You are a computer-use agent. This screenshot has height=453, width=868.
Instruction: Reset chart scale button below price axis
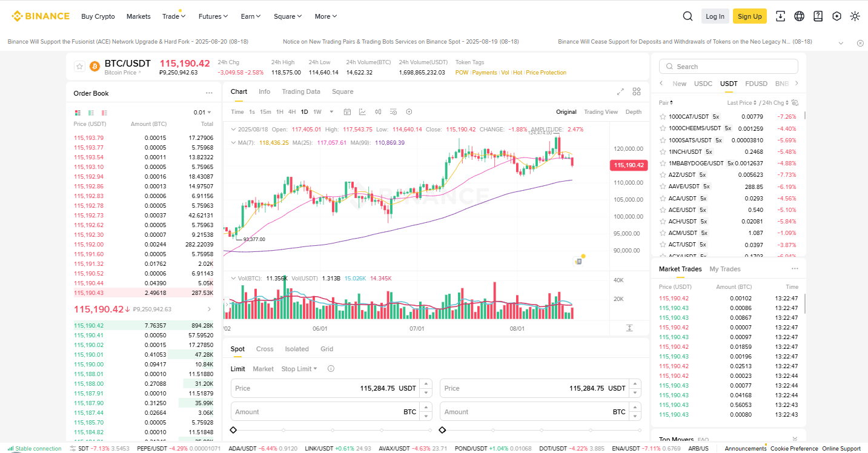[629, 328]
